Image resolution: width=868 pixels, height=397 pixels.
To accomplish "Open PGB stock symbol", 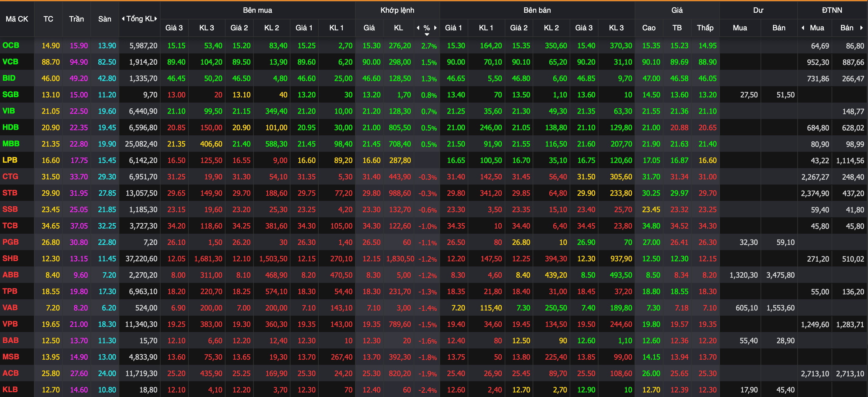I will click(10, 242).
